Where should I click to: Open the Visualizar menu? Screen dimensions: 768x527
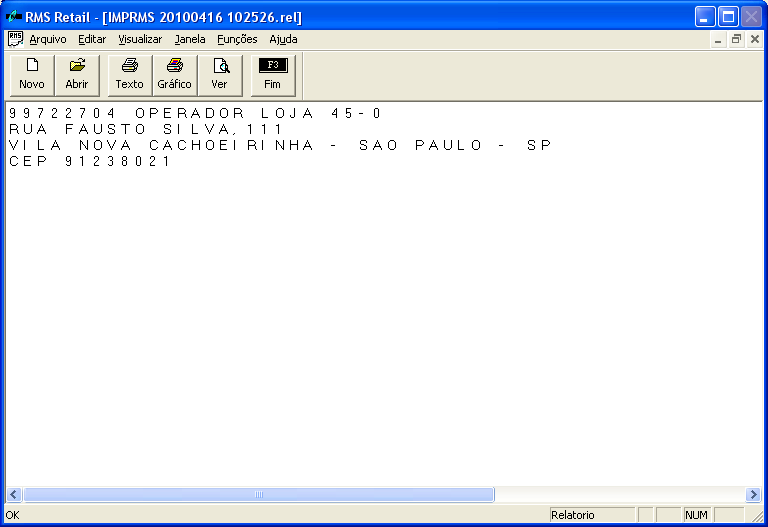140,39
